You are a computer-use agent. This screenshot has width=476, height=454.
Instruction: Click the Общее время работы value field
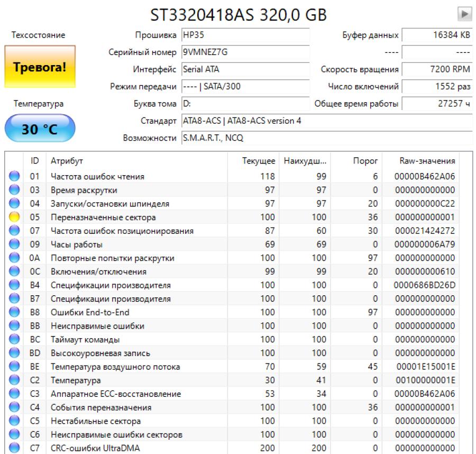(437, 104)
